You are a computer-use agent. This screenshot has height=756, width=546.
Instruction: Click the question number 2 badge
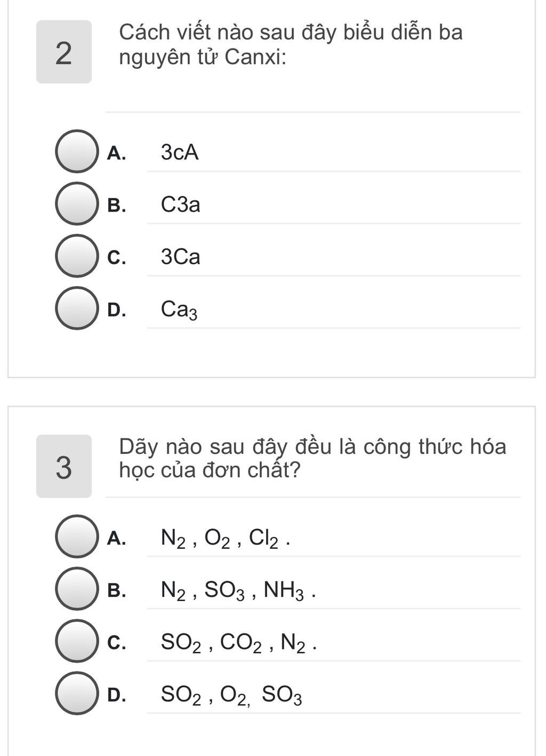click(x=63, y=52)
